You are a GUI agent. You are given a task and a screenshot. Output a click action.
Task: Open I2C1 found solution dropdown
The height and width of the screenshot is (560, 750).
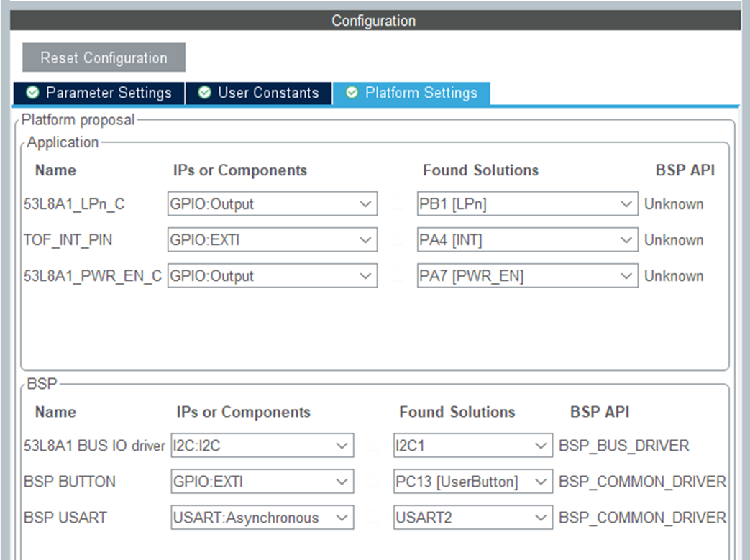473,445
